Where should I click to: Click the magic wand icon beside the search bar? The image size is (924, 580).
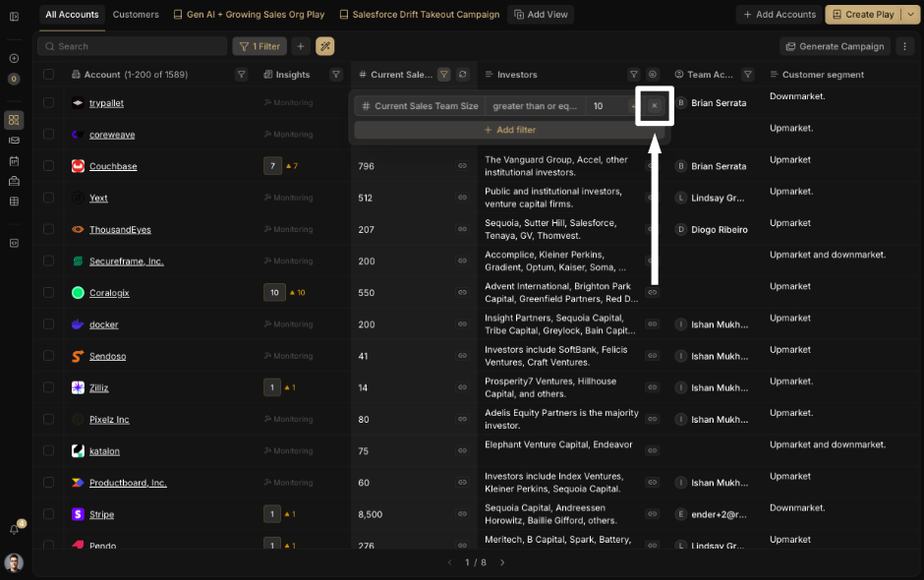point(324,46)
